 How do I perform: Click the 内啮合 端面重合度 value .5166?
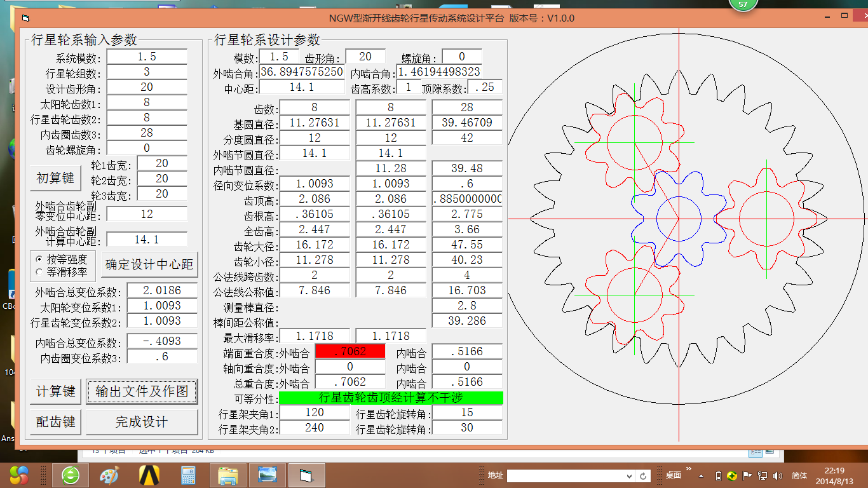point(467,351)
